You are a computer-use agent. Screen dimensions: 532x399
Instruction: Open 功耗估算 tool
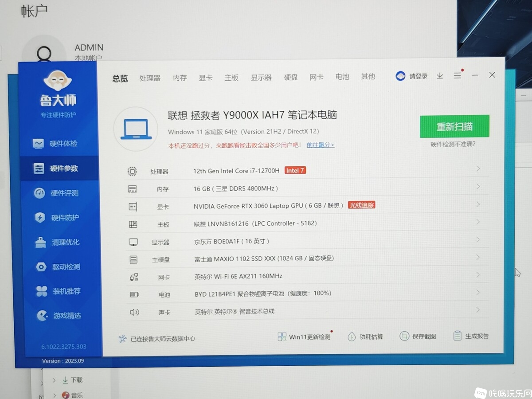click(x=365, y=336)
